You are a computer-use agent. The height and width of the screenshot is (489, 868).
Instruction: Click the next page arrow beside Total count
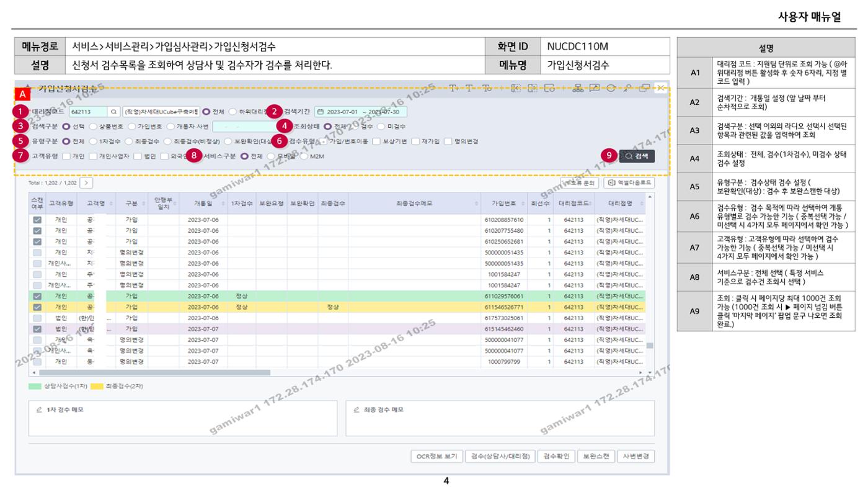click(x=86, y=183)
